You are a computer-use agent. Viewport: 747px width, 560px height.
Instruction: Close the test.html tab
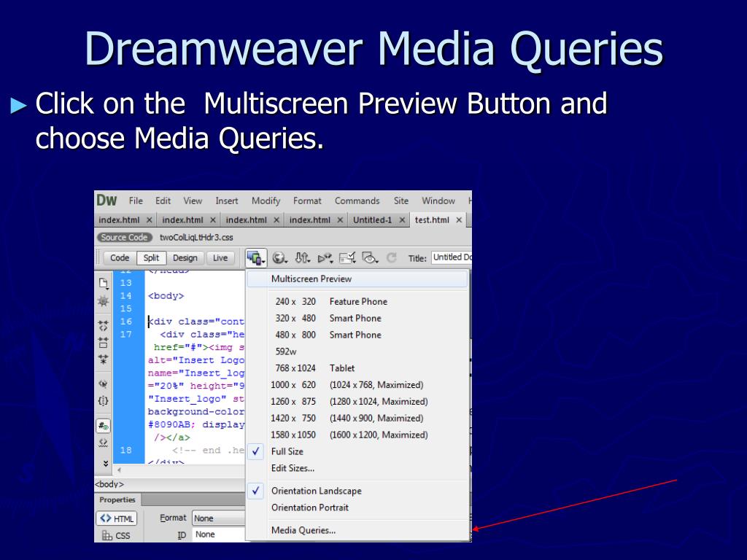(x=459, y=220)
